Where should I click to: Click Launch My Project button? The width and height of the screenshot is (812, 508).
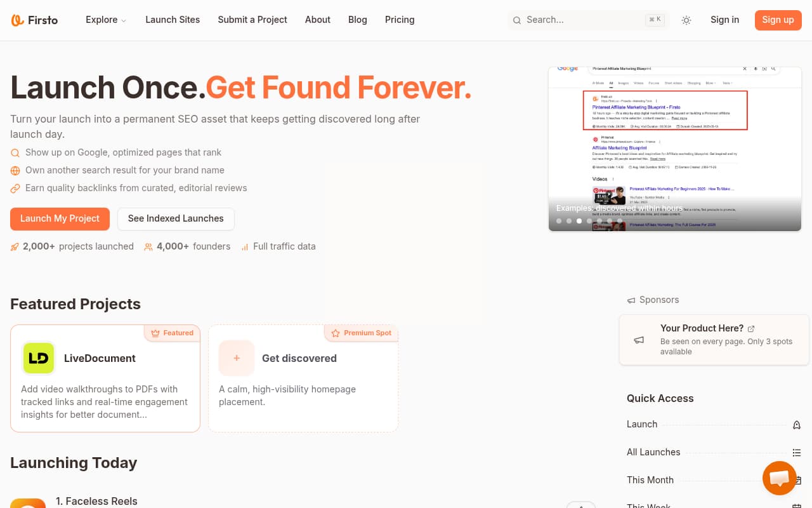click(60, 218)
